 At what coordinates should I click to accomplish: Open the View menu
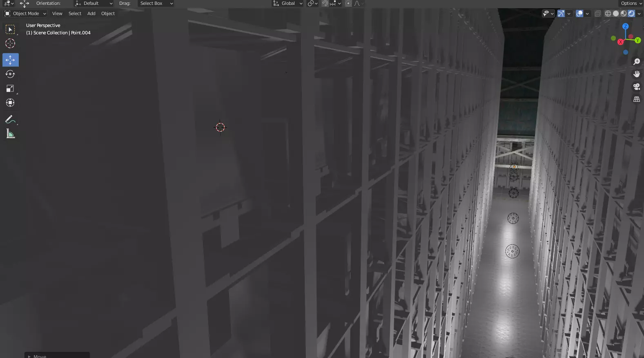[57, 13]
